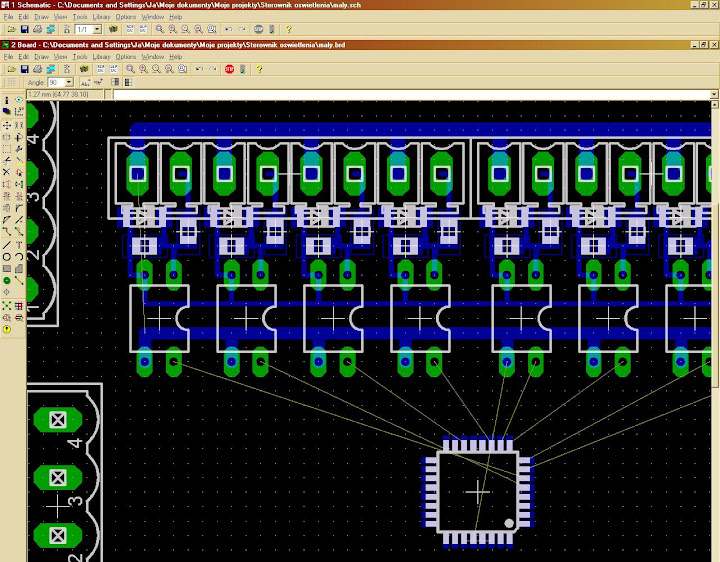Zoom in using Board toolbar magnifier plus
The height and width of the screenshot is (562, 720).
[143, 69]
